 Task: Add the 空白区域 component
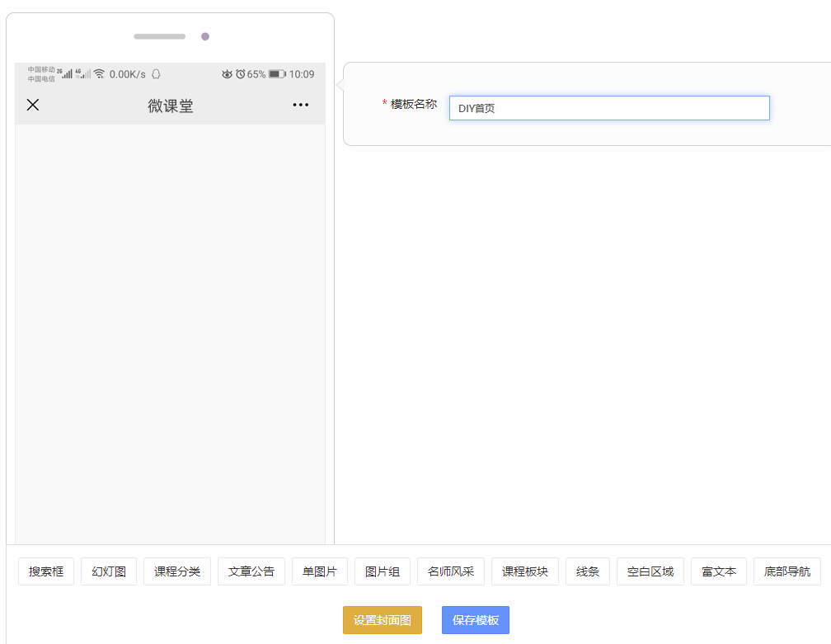650,571
